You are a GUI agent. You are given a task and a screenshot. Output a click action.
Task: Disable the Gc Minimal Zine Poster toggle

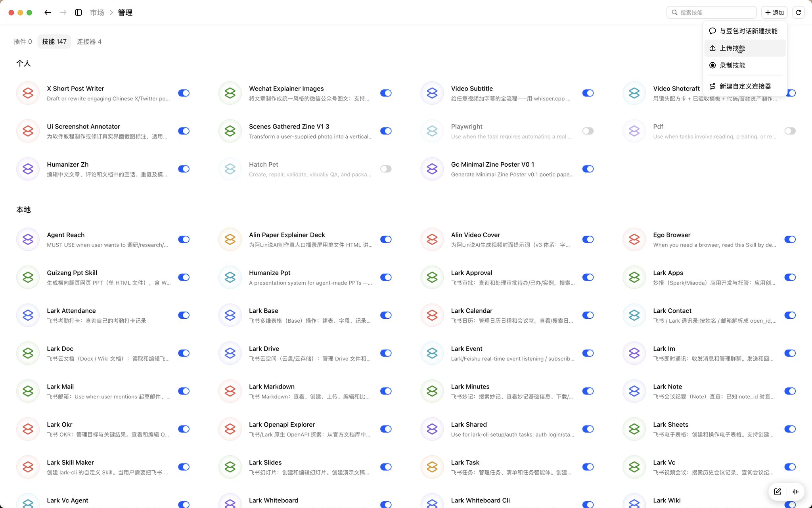pyautogui.click(x=588, y=169)
